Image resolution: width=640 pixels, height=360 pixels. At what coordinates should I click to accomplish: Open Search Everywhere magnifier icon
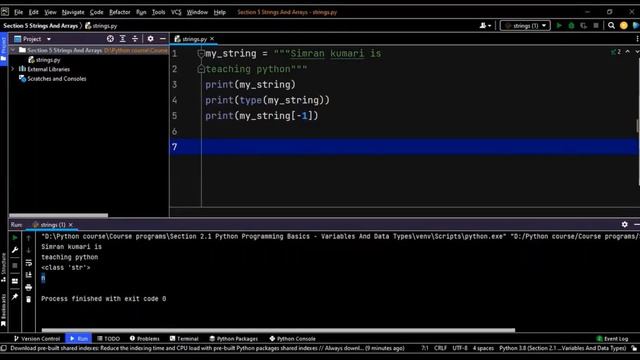[611, 25]
